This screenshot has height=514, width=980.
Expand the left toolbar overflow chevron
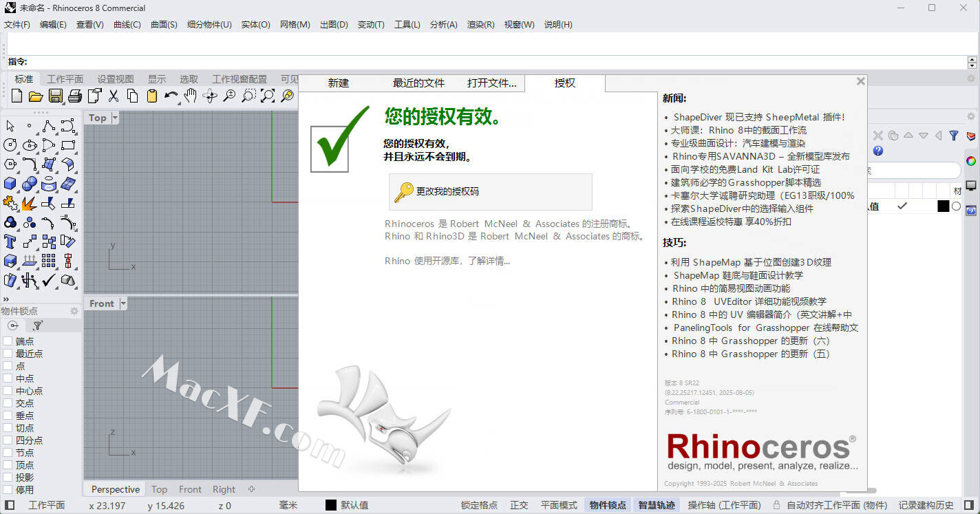(x=6, y=299)
